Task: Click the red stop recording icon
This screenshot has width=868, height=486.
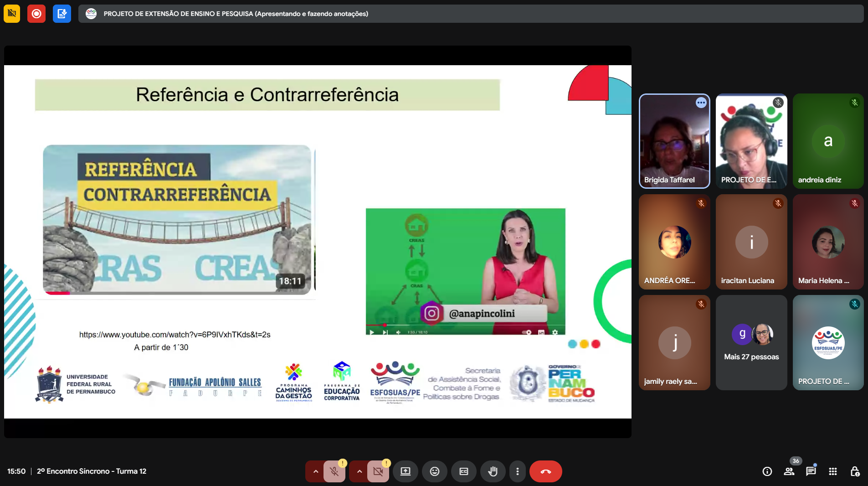Action: pyautogui.click(x=36, y=14)
